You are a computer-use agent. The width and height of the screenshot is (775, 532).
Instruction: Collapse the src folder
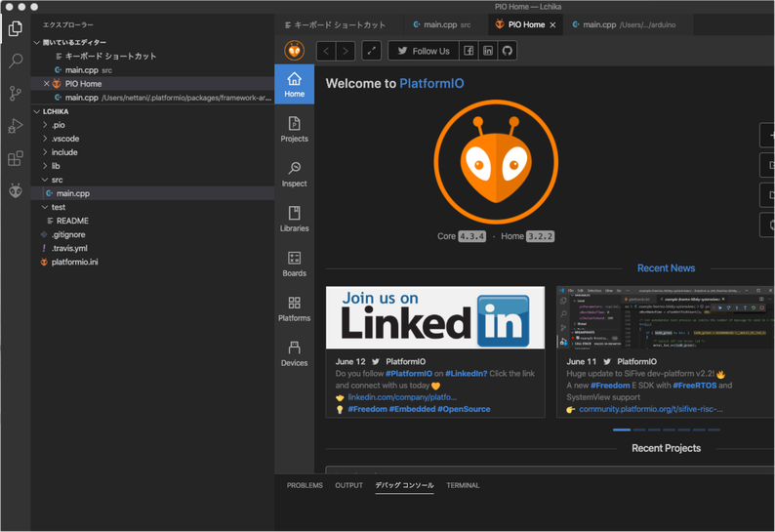(x=57, y=180)
